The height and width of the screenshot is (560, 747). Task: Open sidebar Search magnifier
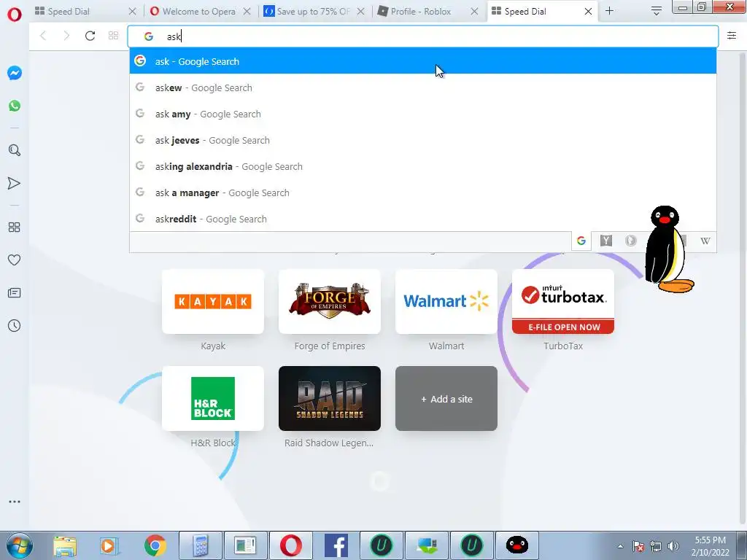pyautogui.click(x=15, y=150)
